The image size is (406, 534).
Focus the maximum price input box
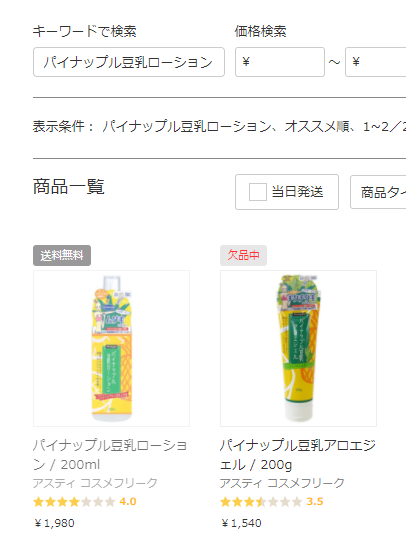coord(375,62)
